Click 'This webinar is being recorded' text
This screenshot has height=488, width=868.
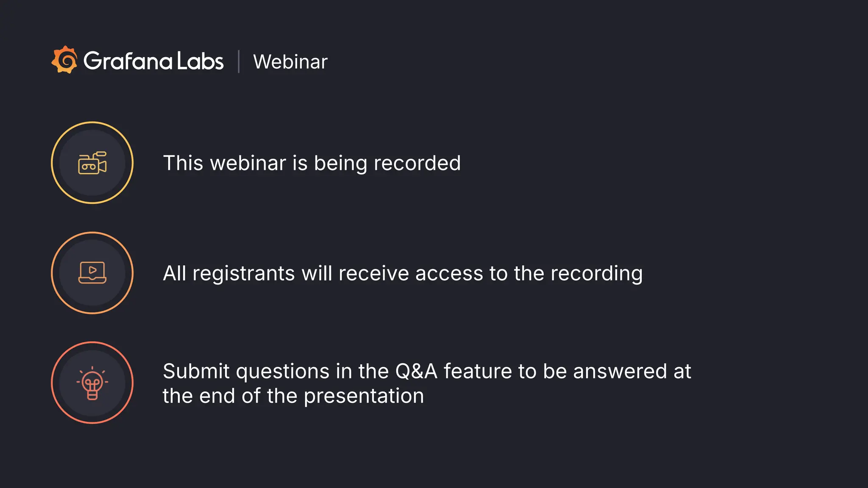pos(312,163)
